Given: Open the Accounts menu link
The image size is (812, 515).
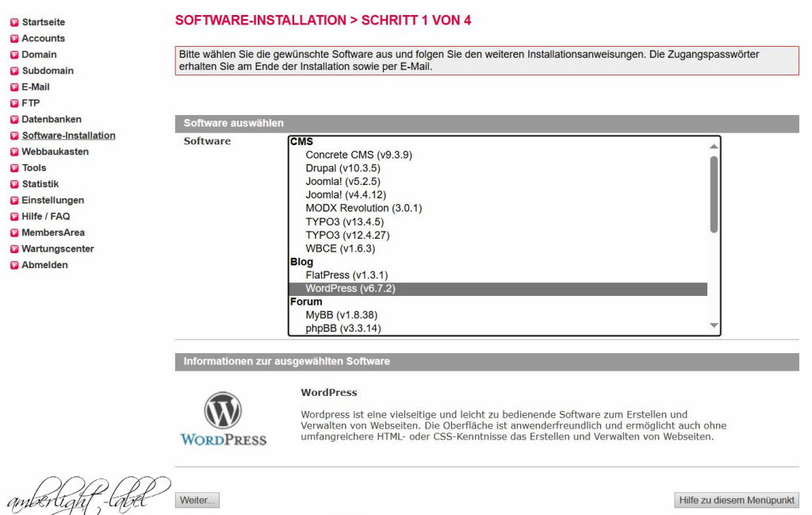Looking at the screenshot, I should (43, 38).
